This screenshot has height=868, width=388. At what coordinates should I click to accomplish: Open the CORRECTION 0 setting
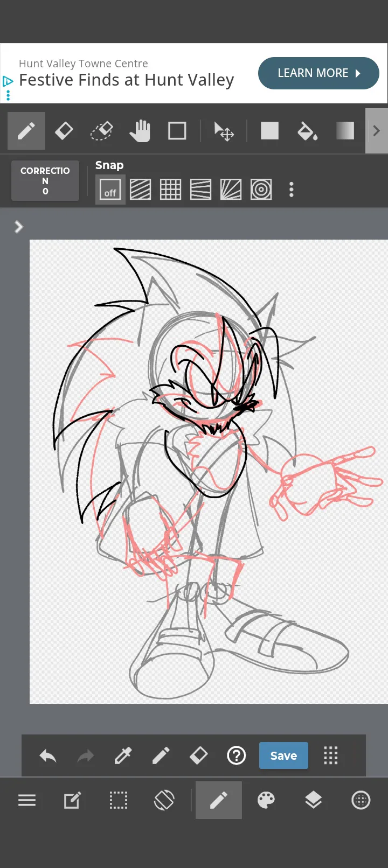click(x=45, y=181)
